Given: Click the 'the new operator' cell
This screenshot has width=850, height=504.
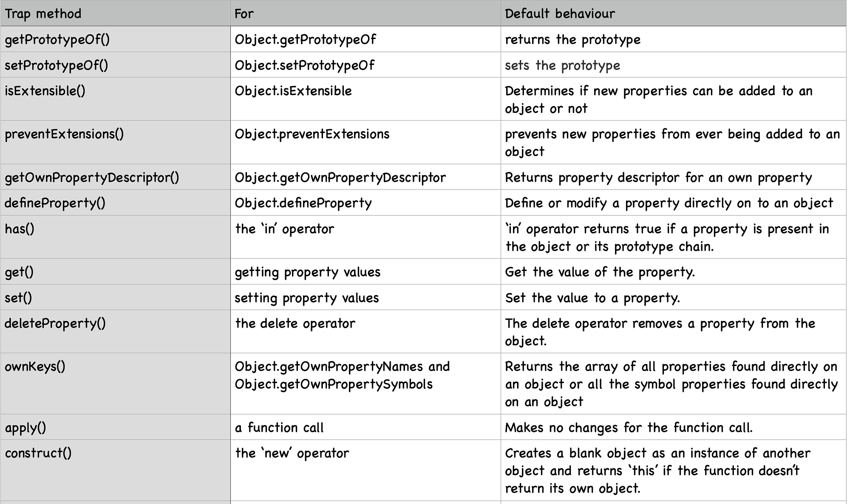Looking at the screenshot, I should (x=292, y=453).
